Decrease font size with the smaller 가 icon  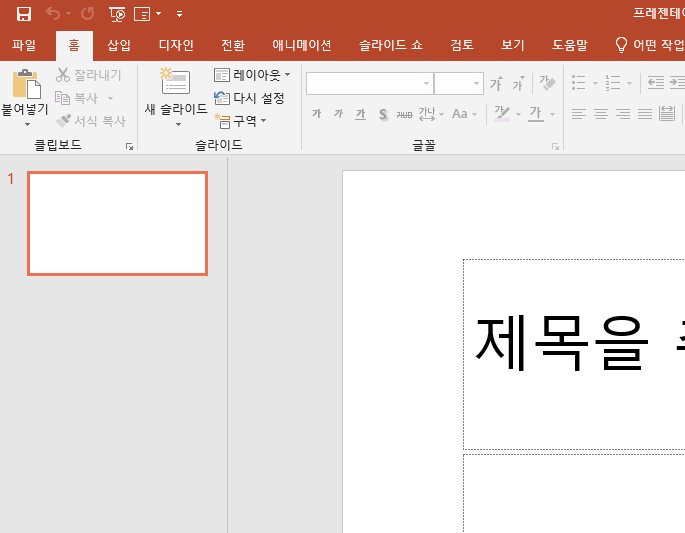[519, 83]
